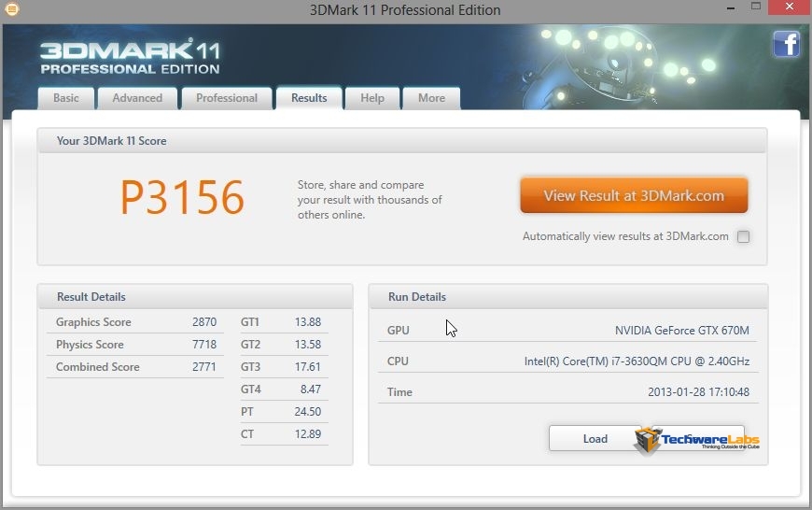Screen dimensions: 812x510
Task: Minimize the 3DMark 11 window
Action: click(731, 7)
